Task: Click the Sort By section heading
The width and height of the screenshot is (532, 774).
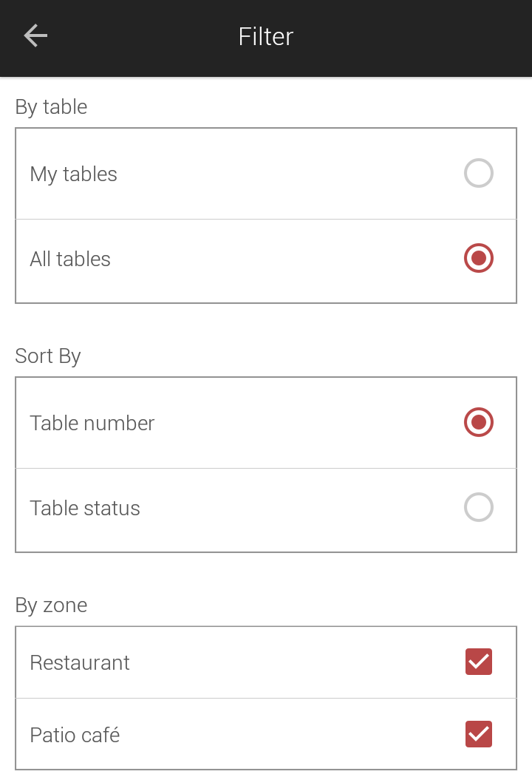Action: pos(48,356)
